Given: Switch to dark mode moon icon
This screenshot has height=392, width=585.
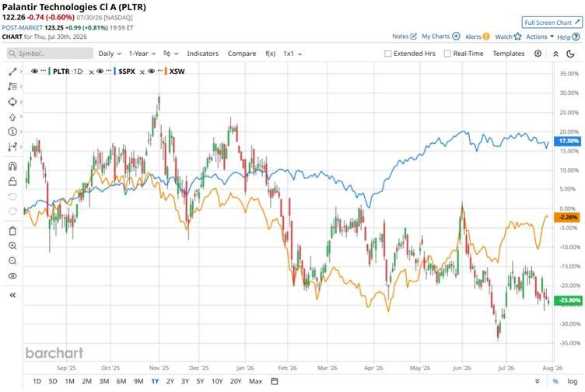Looking at the screenshot, I should (x=570, y=54).
